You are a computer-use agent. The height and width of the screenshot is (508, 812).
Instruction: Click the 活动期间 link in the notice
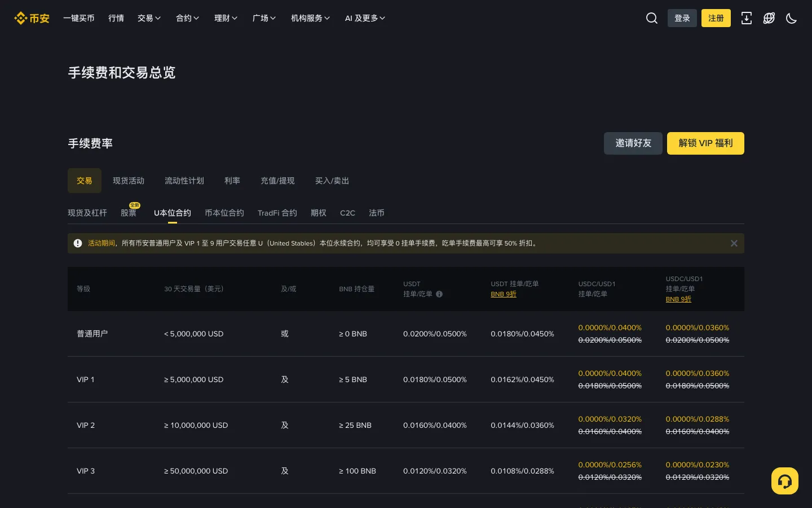(x=101, y=243)
